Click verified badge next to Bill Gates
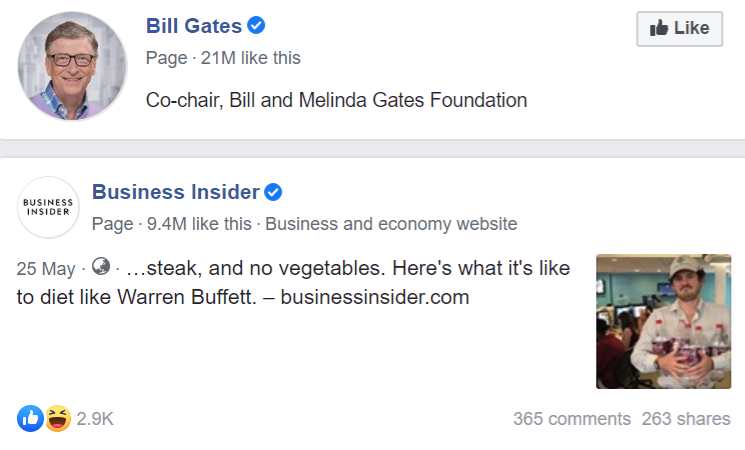 point(256,26)
